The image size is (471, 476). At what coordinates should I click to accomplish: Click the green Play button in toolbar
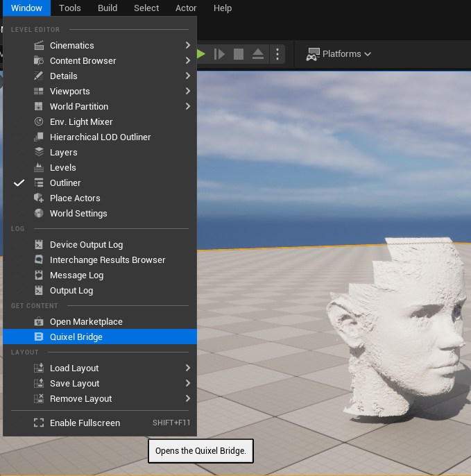coord(202,54)
